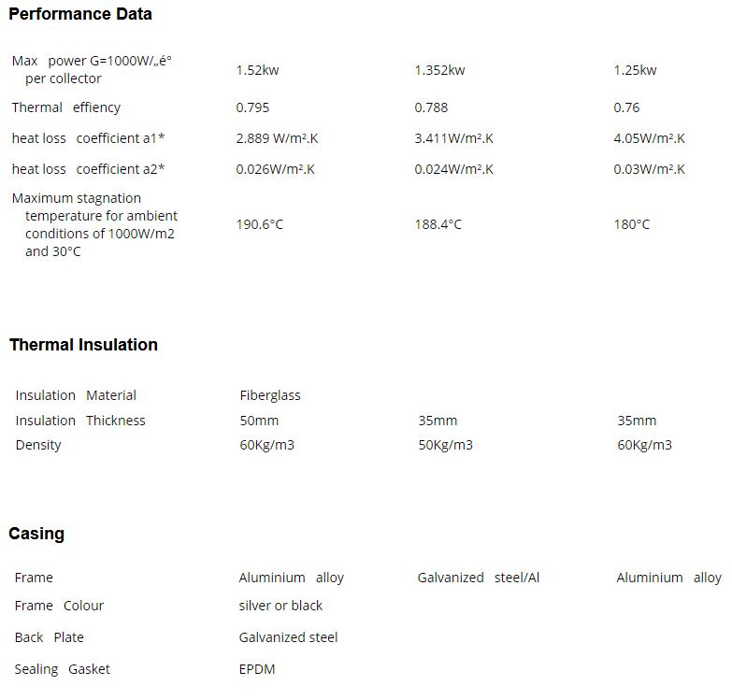Viewport: 732px width, 700px height.
Task: Click the 4.05W/m².K coefficient value
Action: (649, 138)
